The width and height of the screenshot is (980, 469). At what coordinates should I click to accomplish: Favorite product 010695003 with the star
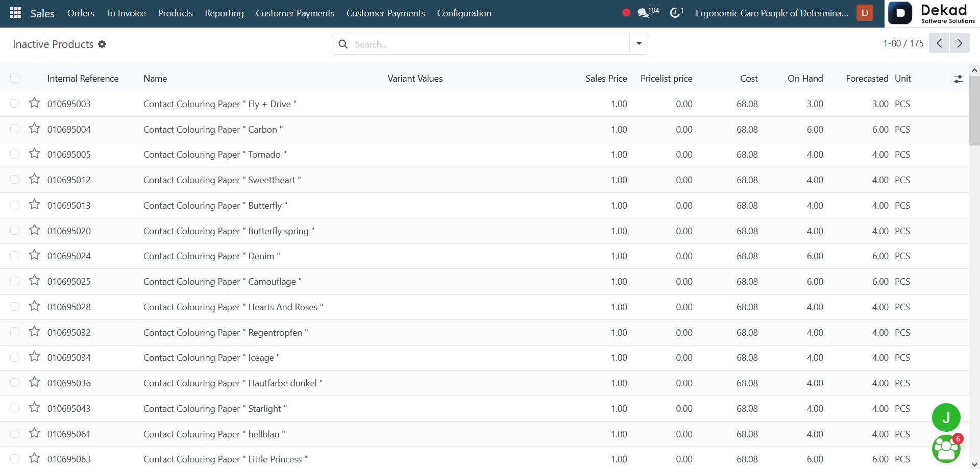[x=34, y=103]
